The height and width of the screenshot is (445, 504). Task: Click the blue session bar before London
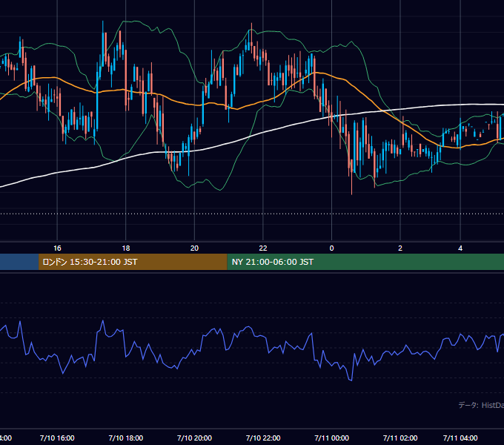coord(19,262)
